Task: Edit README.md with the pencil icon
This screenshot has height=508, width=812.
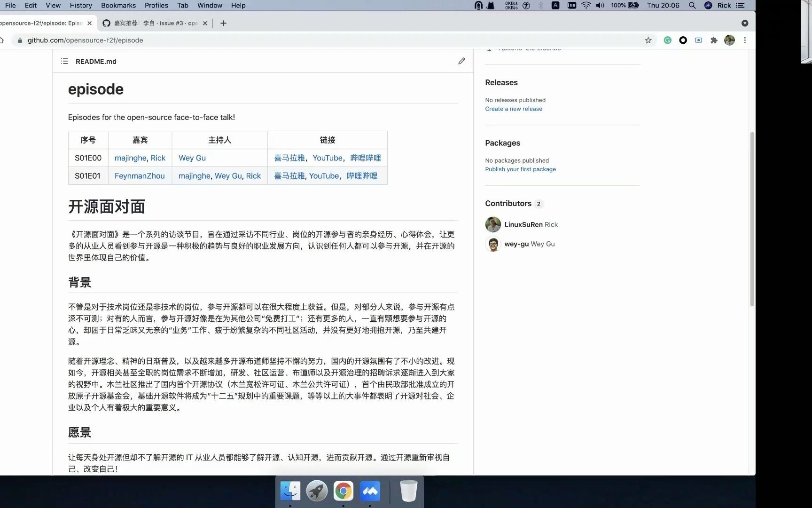Action: (x=461, y=61)
